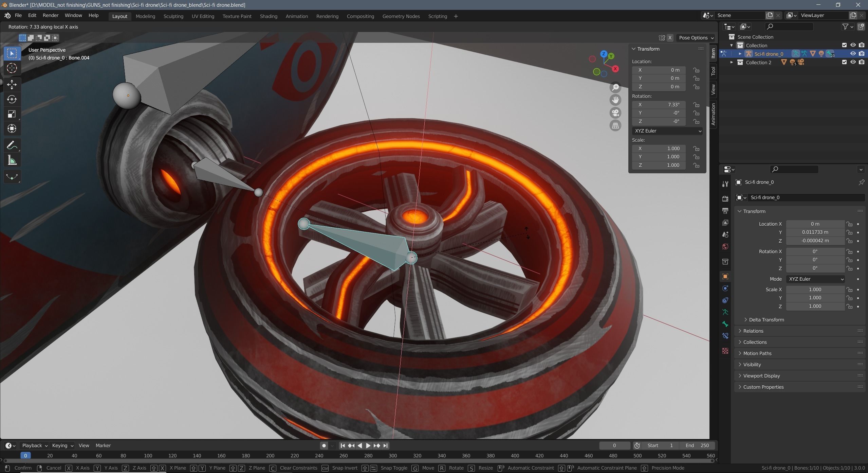Open the Keying menu in timeline
The image size is (868, 473).
pos(62,445)
